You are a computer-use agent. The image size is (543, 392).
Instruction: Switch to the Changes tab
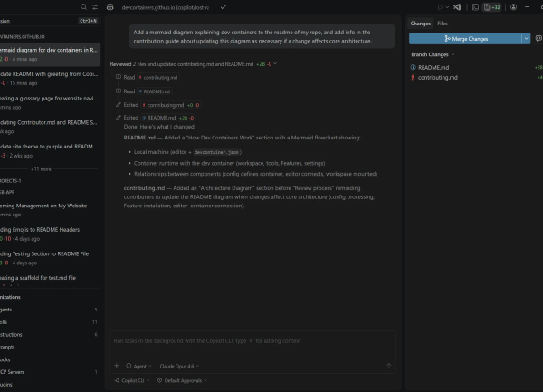click(x=421, y=24)
